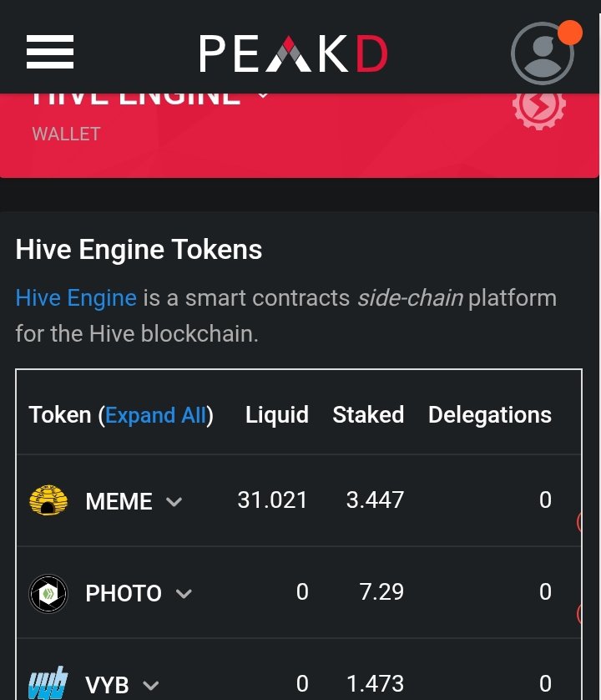The image size is (601, 700).
Task: Open the user profile avatar icon
Action: [543, 53]
